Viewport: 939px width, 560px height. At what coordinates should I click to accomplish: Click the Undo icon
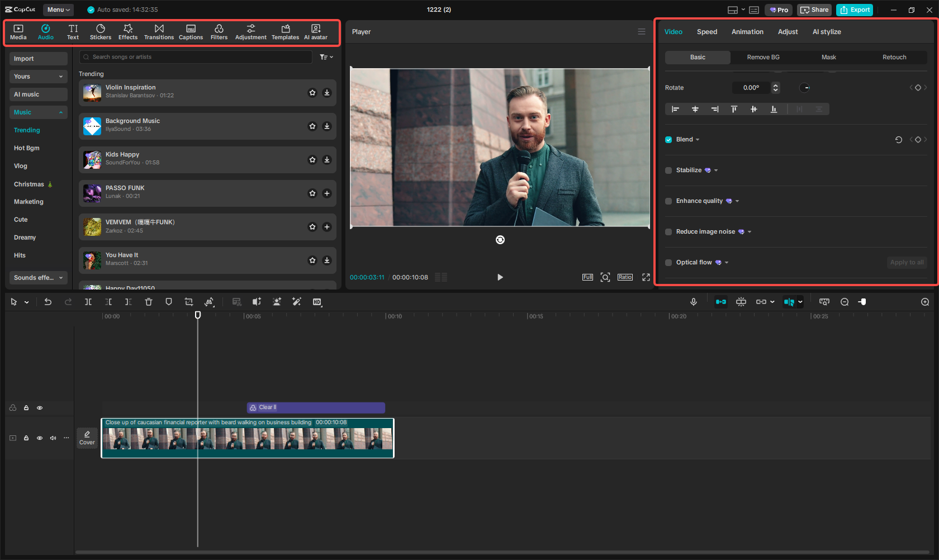(48, 302)
